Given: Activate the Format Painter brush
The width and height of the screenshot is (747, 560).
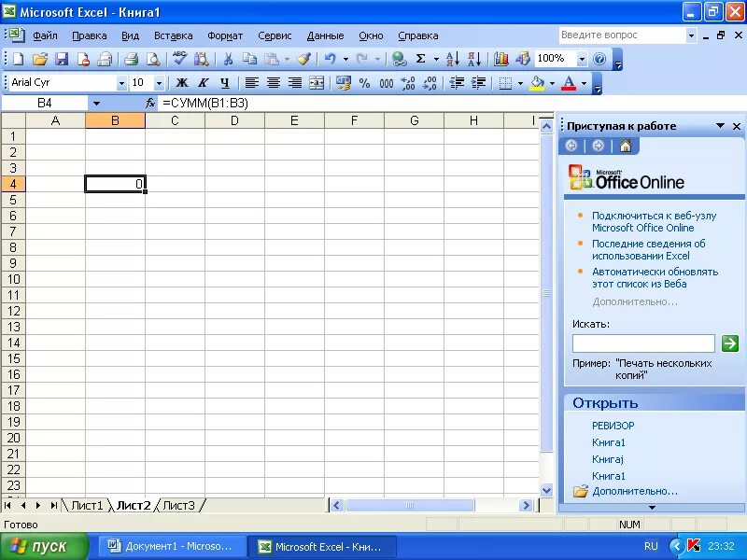Looking at the screenshot, I should click(x=304, y=59).
